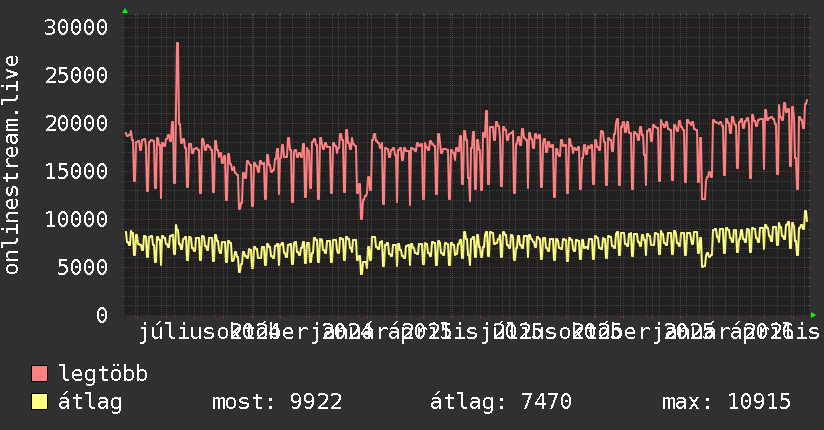Viewport: 824px width, 430px height.
Task: Click the yellow átlag legend swatch
Action: (39, 401)
